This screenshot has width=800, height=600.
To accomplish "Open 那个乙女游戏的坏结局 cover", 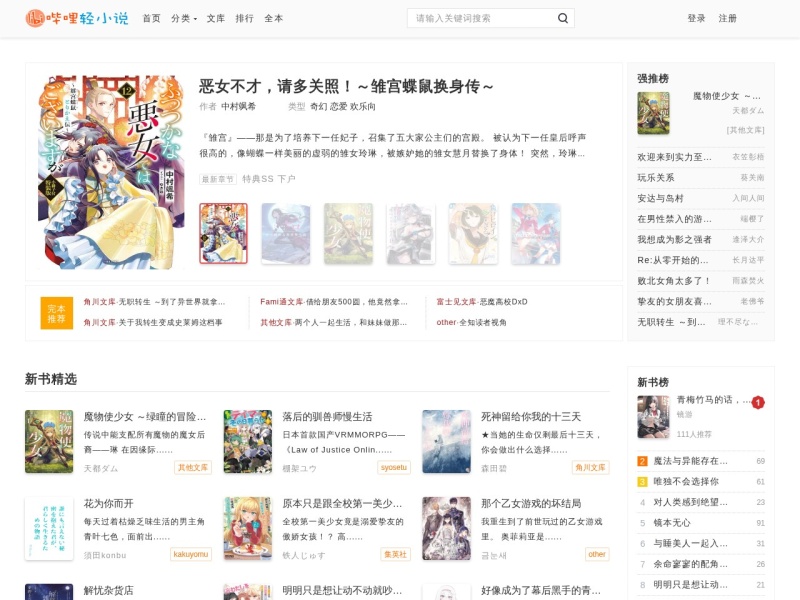I will (446, 529).
